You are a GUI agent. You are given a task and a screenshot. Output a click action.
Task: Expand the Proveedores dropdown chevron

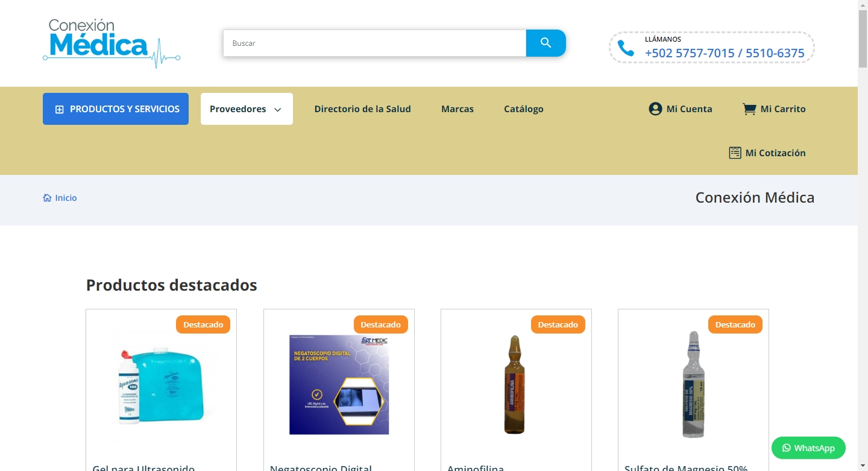(x=278, y=110)
